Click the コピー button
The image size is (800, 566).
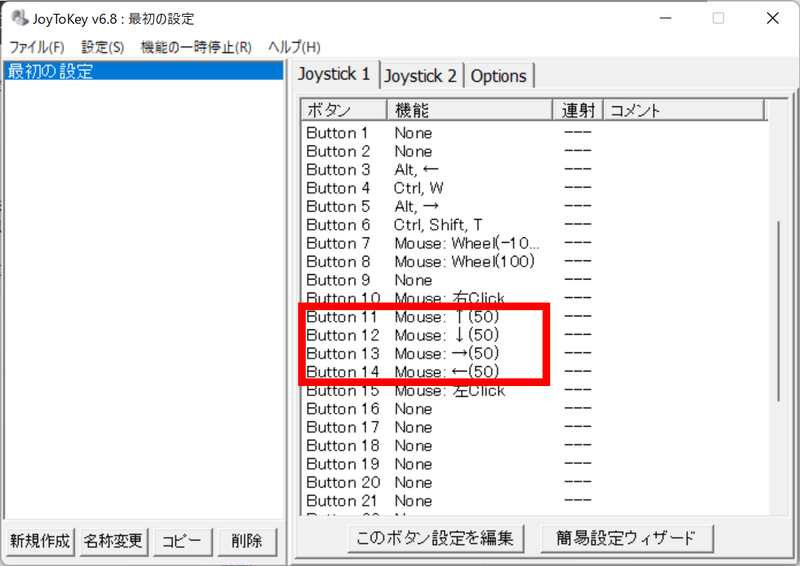tap(182, 541)
